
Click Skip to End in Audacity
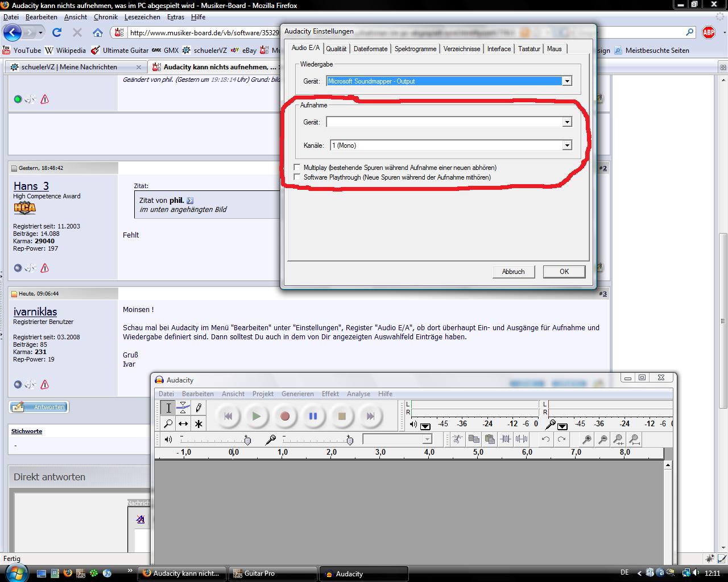(370, 416)
